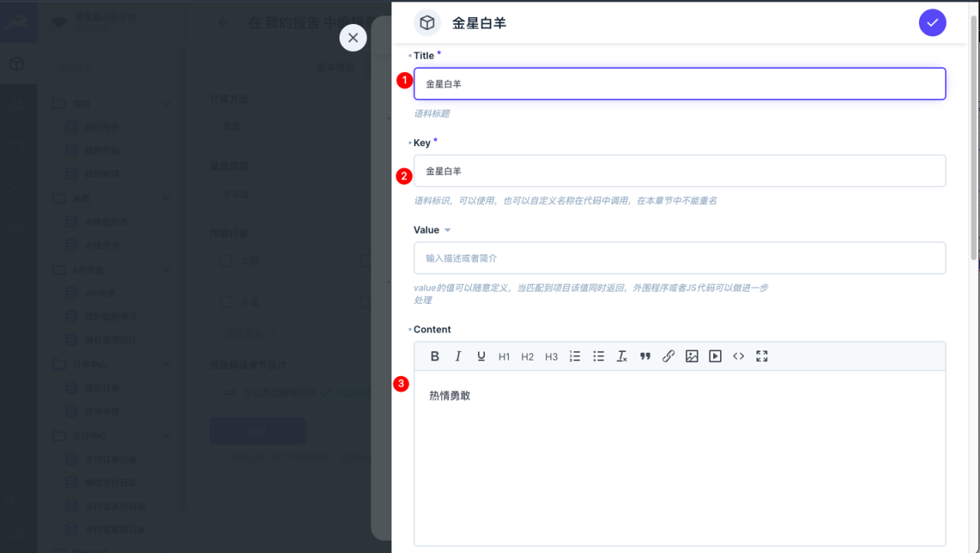The height and width of the screenshot is (553, 980).
Task: Close the panel with the X button
Action: pos(353,37)
